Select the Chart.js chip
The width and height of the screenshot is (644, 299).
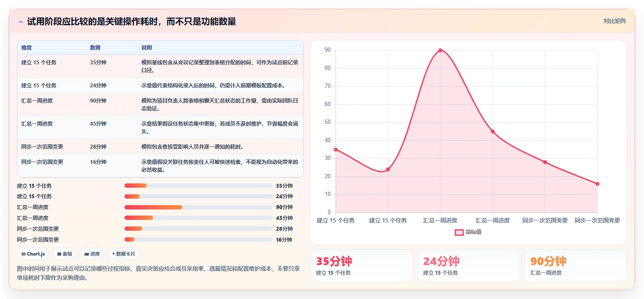[33, 254]
